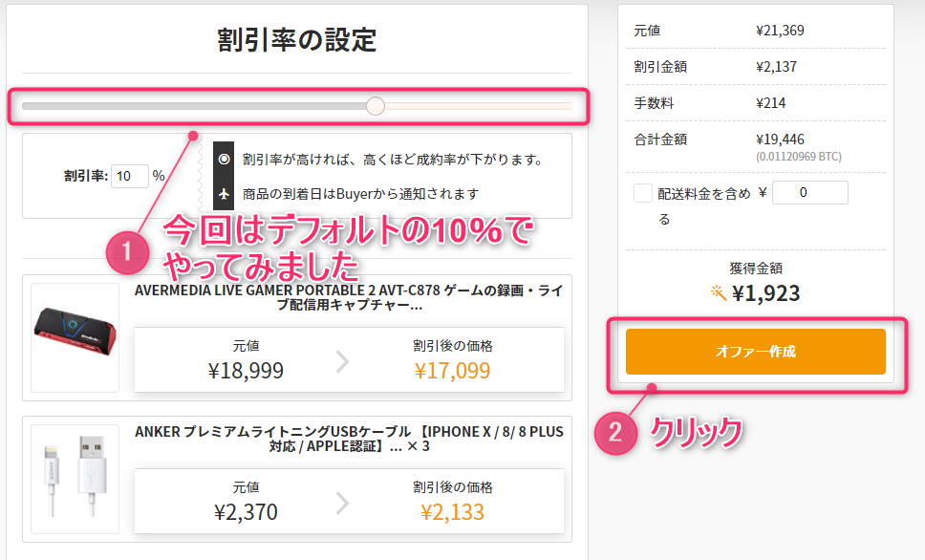Click the 割引率 percentage input field
Viewport: 925px width, 560px height.
tap(130, 176)
